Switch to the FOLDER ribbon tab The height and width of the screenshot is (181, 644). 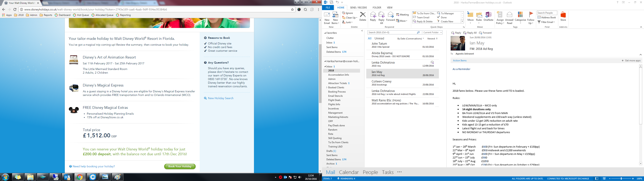pyautogui.click(x=377, y=7)
